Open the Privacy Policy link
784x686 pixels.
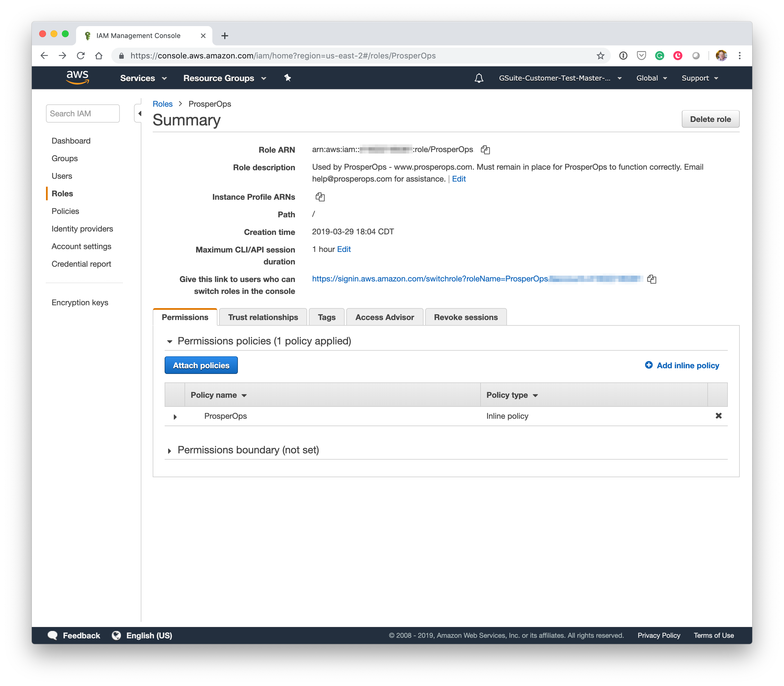(x=659, y=636)
